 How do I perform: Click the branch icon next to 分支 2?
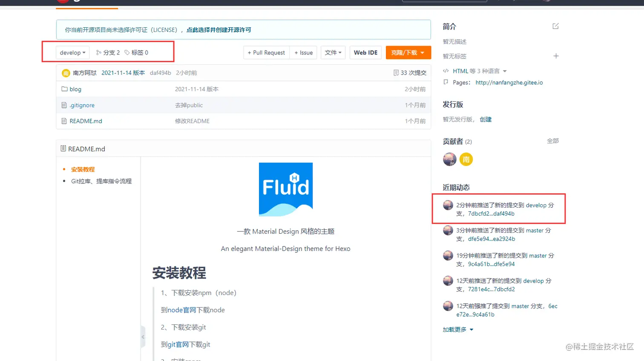[99, 53]
